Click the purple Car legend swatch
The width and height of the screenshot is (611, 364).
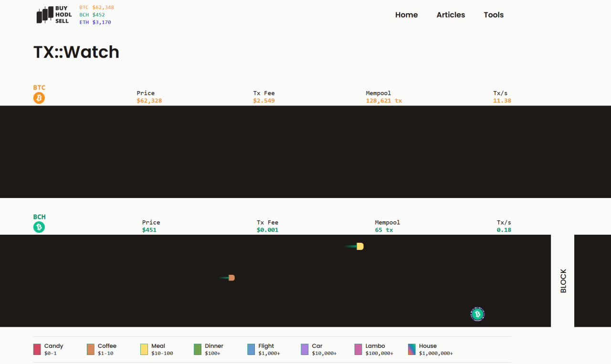click(305, 349)
